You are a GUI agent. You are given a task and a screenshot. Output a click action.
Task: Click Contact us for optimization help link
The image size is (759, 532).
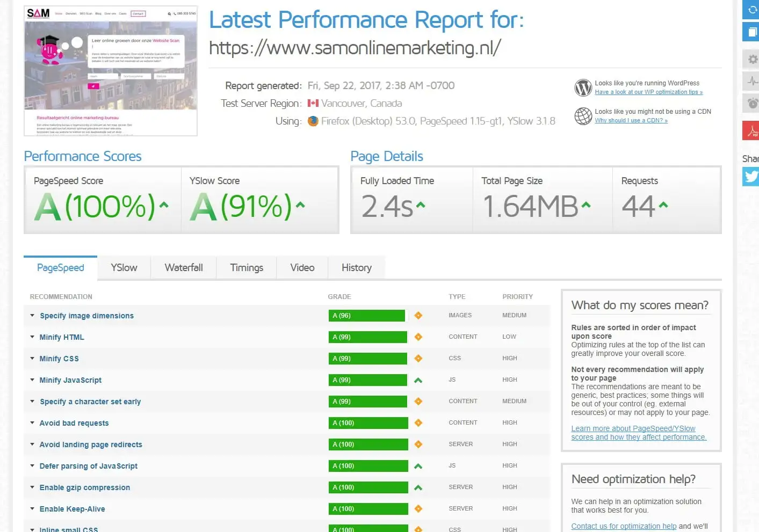tap(624, 526)
